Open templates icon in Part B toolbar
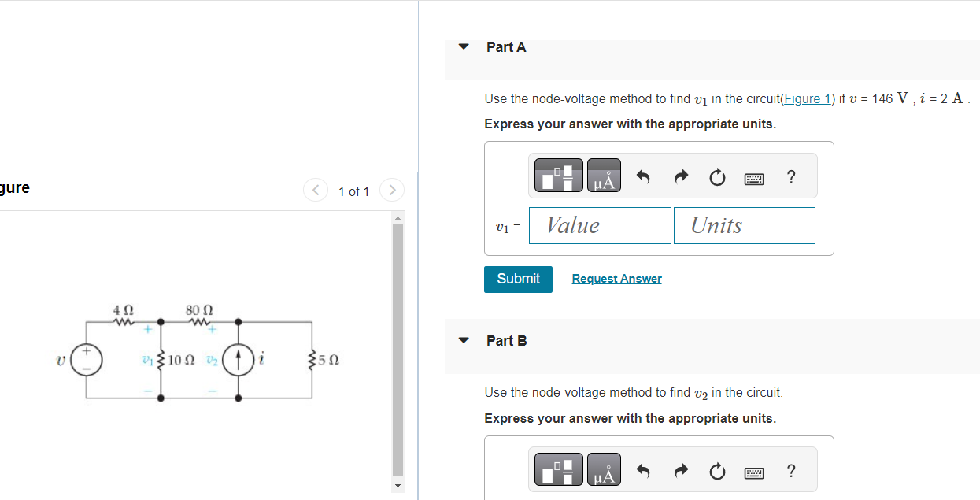The width and height of the screenshot is (980, 500). [559, 469]
